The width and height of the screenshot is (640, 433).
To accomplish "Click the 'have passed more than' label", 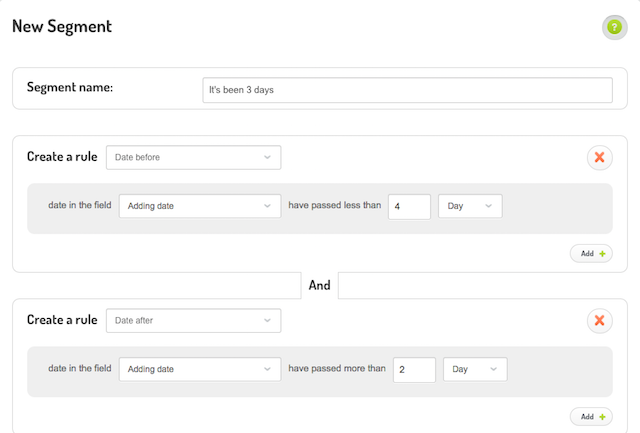I will (x=337, y=369).
